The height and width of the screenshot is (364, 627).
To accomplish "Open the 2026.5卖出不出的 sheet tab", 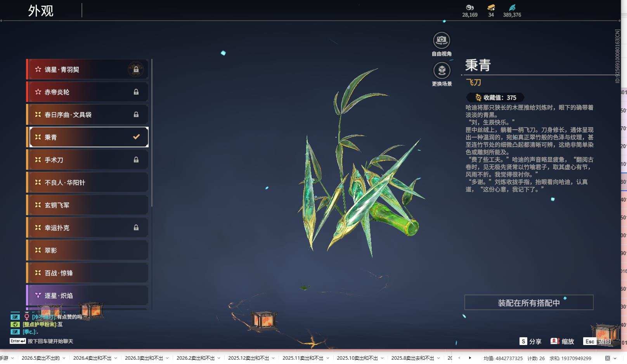I will point(41,358).
